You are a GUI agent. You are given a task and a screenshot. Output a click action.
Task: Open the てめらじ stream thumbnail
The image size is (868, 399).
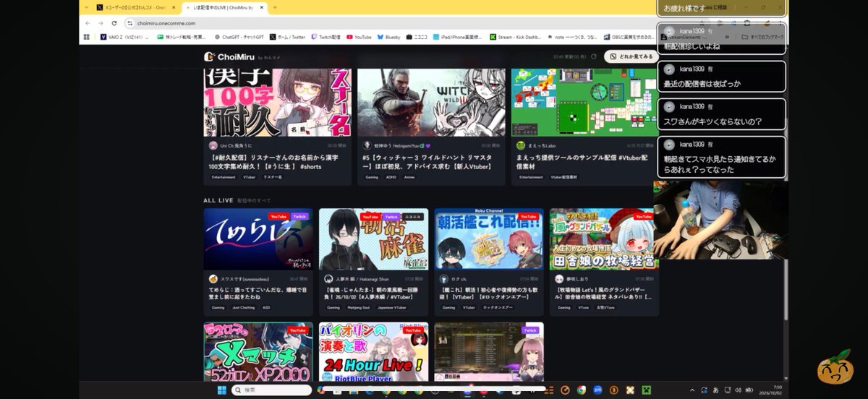(x=258, y=239)
